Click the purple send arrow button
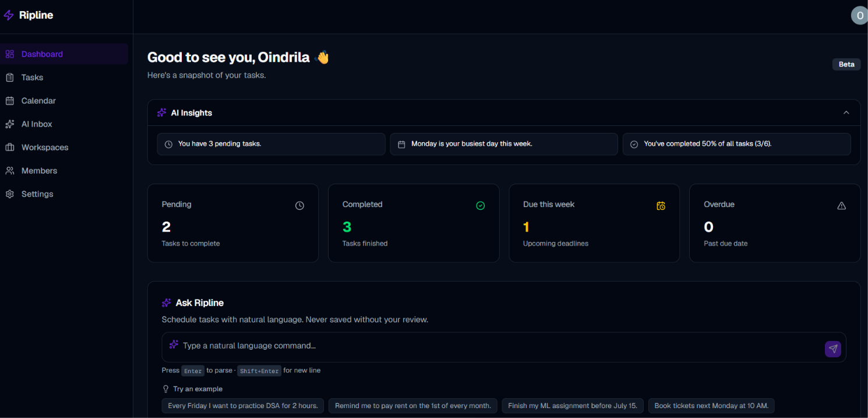Image resolution: width=868 pixels, height=418 pixels. click(x=833, y=349)
